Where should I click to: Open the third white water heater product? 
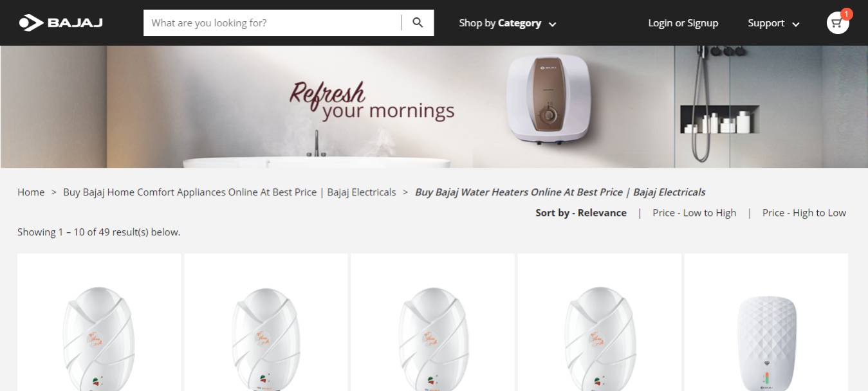click(x=432, y=322)
